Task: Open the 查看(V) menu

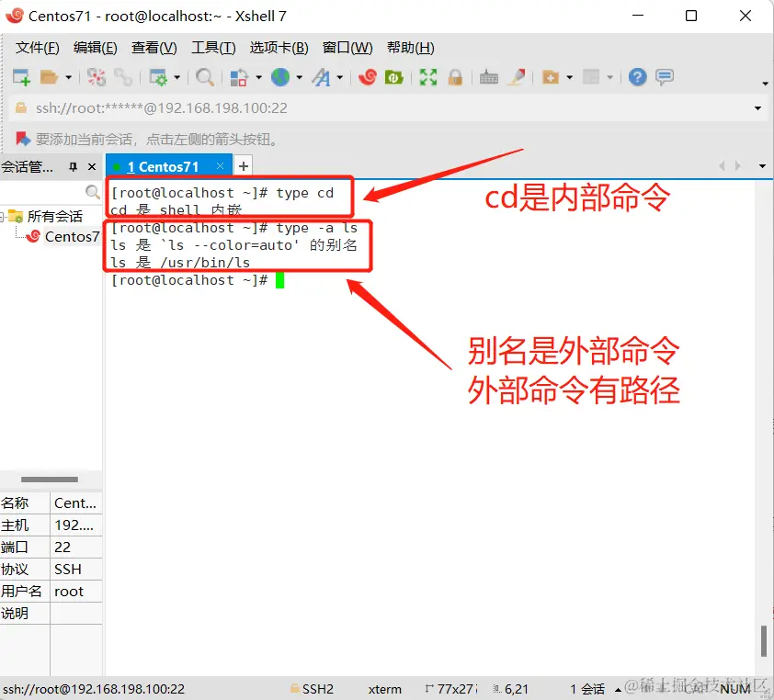Action: click(154, 48)
